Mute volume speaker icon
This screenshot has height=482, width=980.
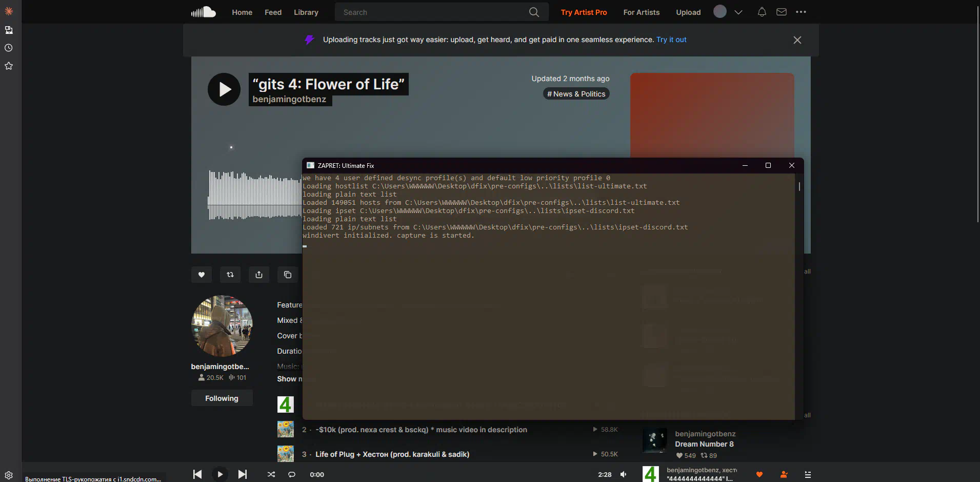click(624, 474)
